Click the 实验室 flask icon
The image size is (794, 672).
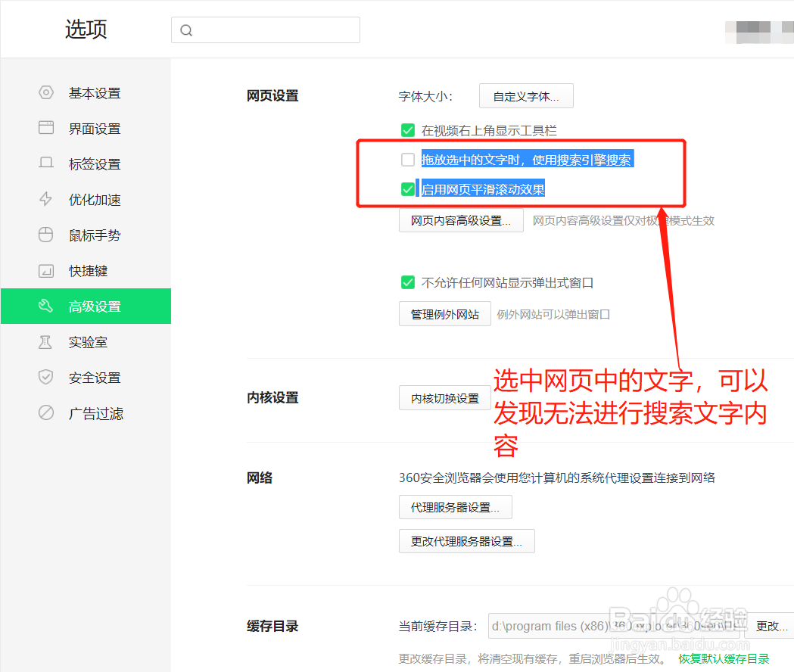[46, 342]
